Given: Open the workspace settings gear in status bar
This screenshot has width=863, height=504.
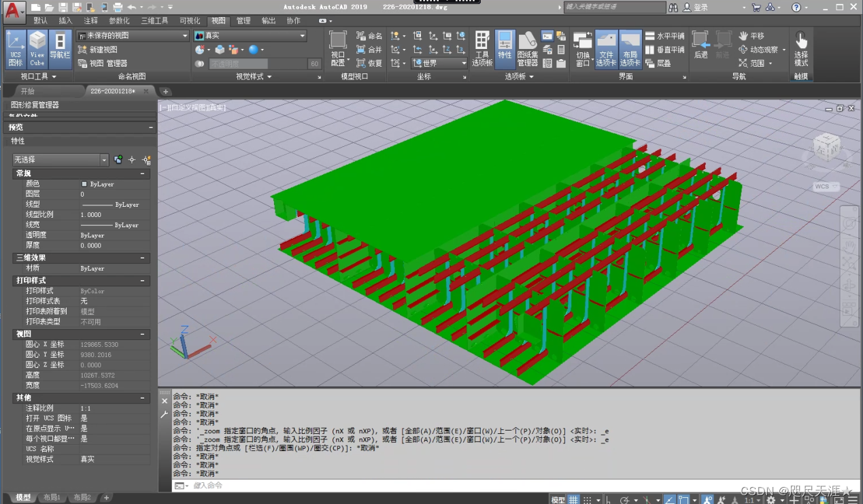Looking at the screenshot, I should [771, 500].
